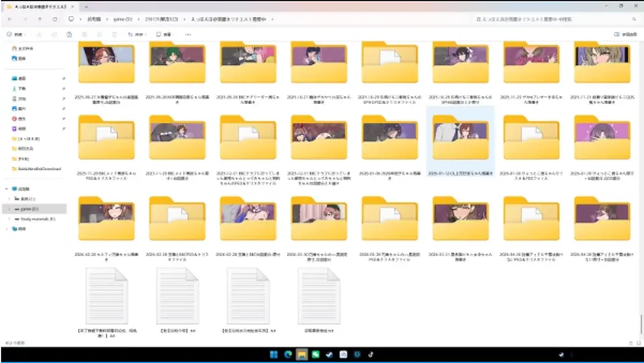
Task: Go back to the previous folder
Action: click(x=10, y=19)
